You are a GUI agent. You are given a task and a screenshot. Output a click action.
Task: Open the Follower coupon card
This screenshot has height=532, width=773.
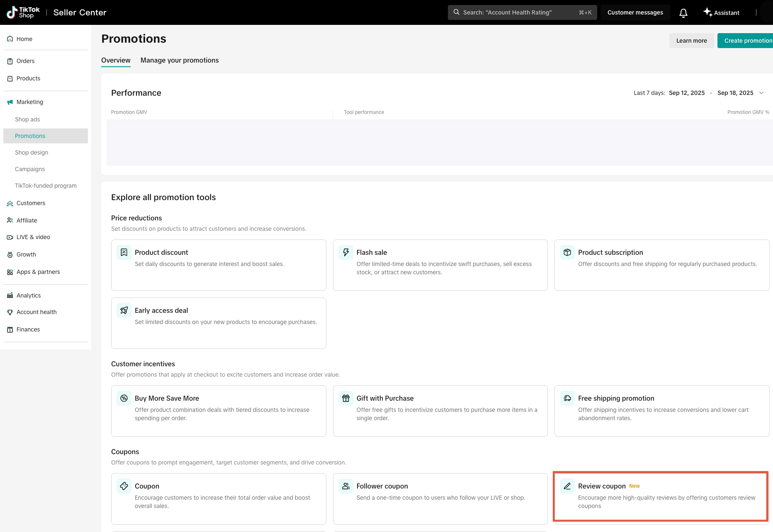click(x=440, y=498)
